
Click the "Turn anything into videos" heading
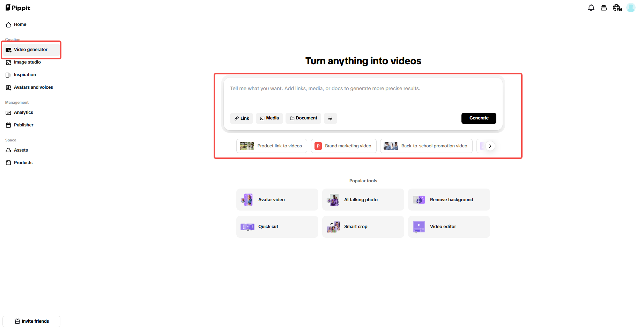coord(363,61)
